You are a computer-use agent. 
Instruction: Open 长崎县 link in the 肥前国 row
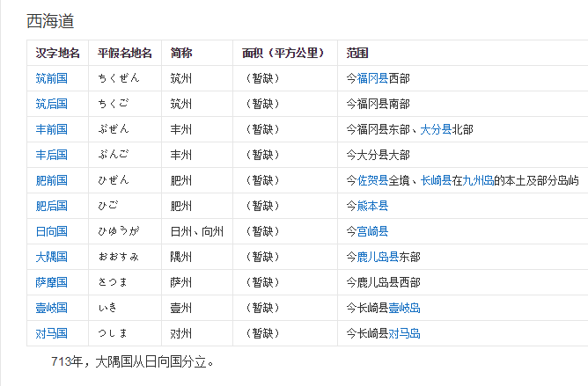click(436, 180)
